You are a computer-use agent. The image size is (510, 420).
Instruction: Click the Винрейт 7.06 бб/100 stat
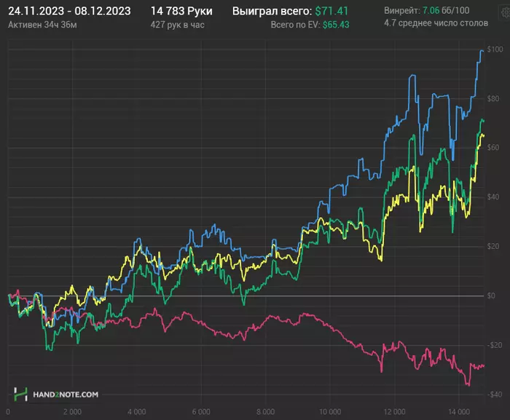[x=426, y=10]
